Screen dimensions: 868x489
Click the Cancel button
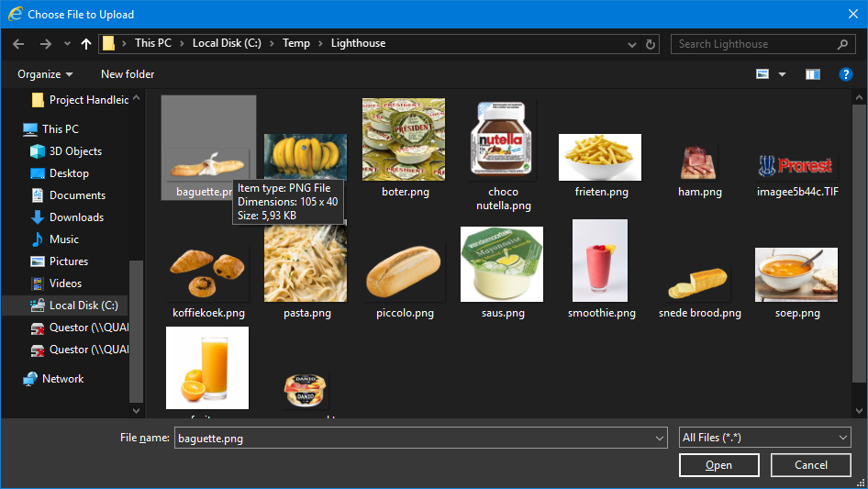811,465
